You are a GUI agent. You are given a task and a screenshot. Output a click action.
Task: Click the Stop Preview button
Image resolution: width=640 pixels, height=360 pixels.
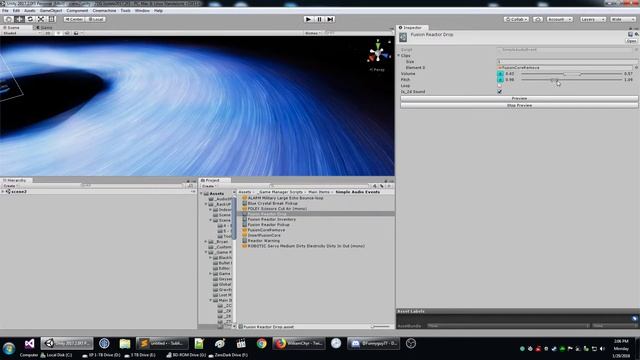pos(519,105)
